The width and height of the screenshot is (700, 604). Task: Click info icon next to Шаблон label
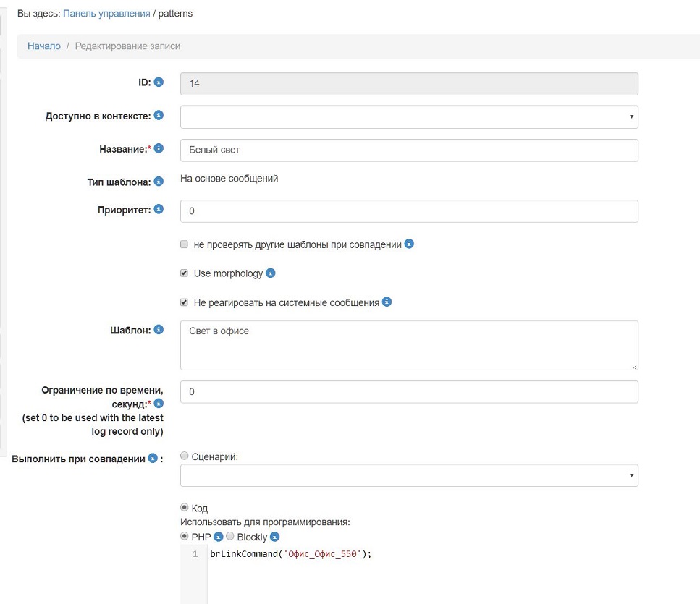tap(159, 329)
